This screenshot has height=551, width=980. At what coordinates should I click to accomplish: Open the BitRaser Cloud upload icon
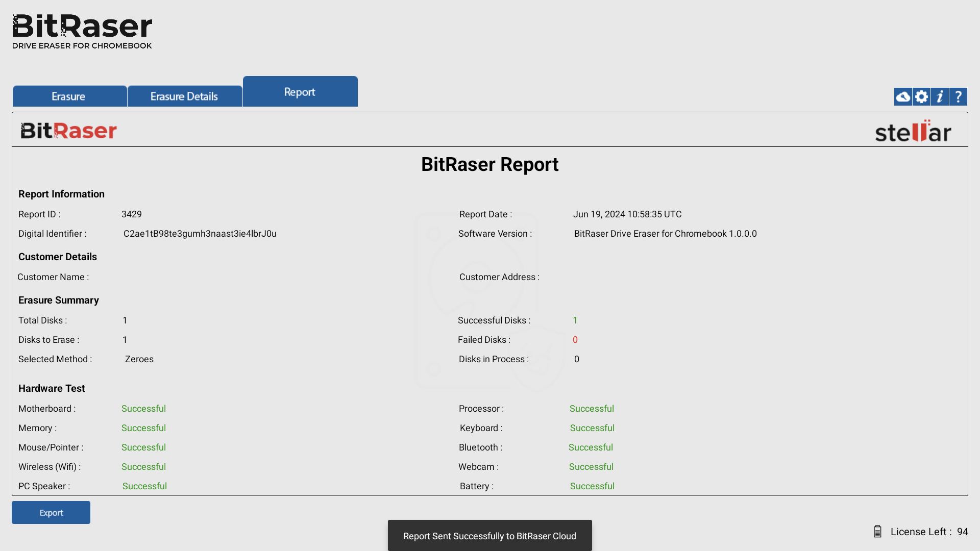[x=903, y=96]
